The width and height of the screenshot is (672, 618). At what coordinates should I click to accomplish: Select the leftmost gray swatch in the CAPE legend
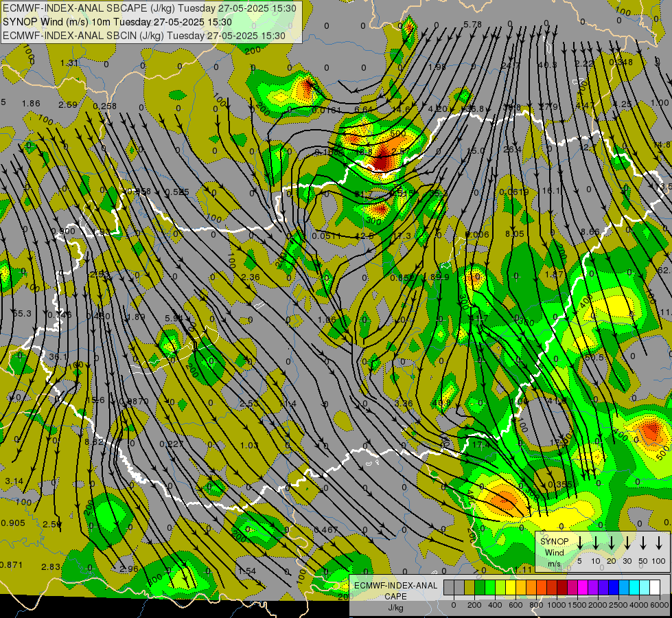click(449, 588)
